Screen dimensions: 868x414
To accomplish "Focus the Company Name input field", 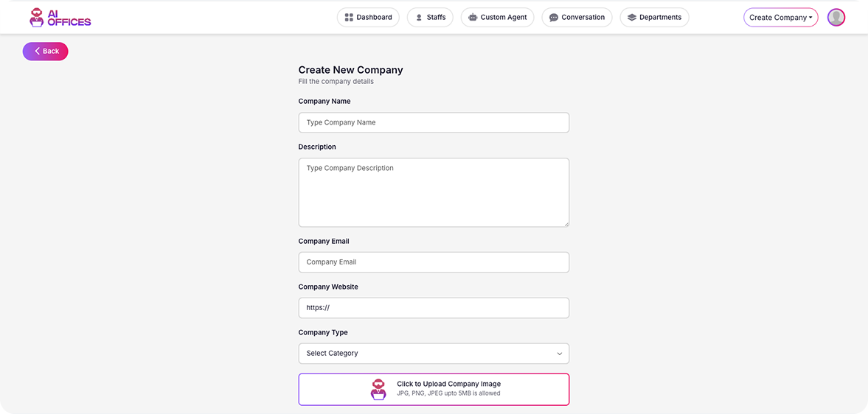I will [x=434, y=122].
